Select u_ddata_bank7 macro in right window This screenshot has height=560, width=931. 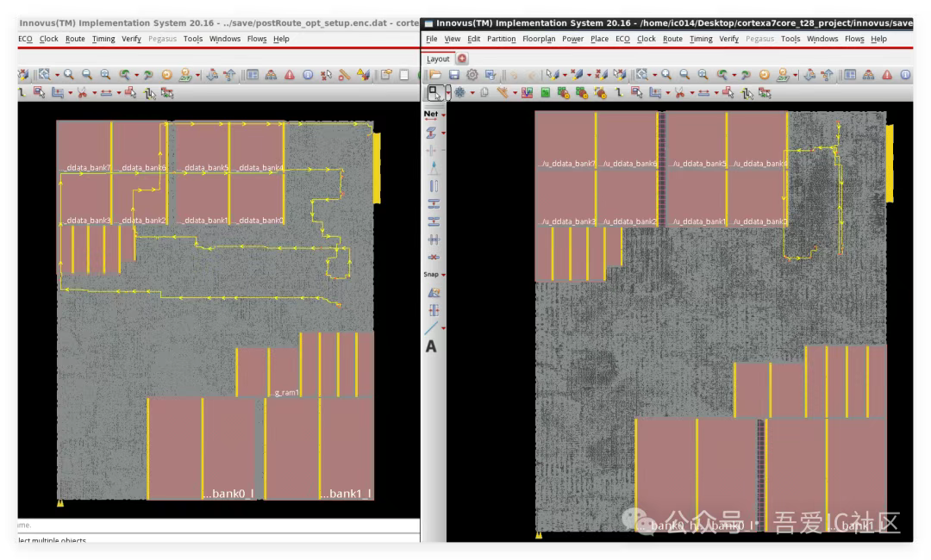point(565,141)
